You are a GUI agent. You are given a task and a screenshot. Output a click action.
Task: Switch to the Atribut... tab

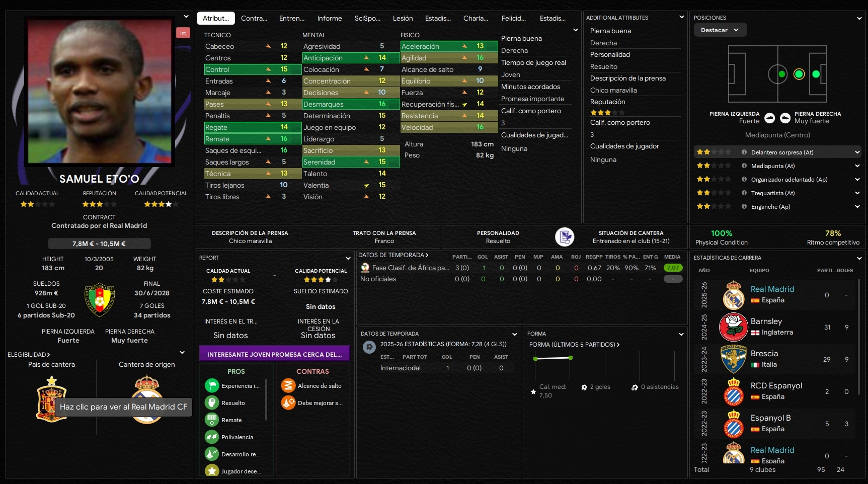(216, 18)
